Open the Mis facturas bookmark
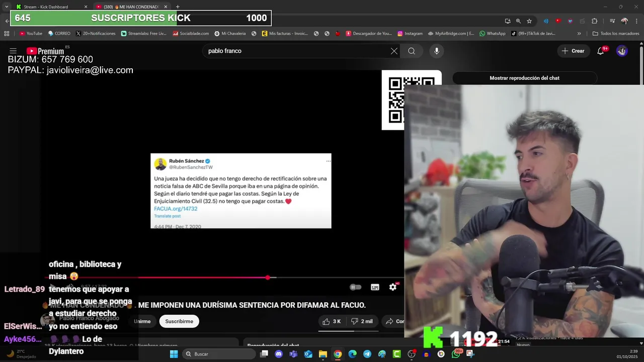 [x=284, y=34]
